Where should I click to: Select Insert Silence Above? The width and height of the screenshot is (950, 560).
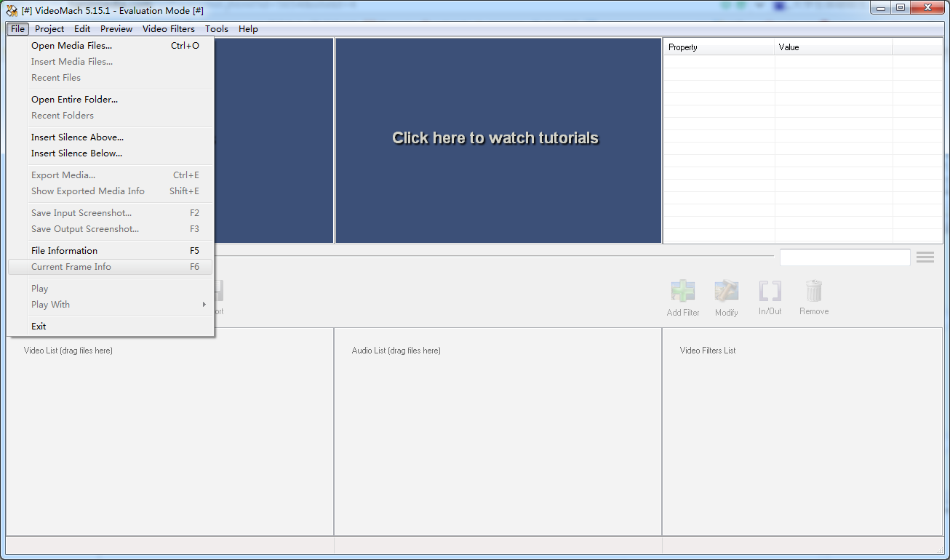tap(111, 137)
